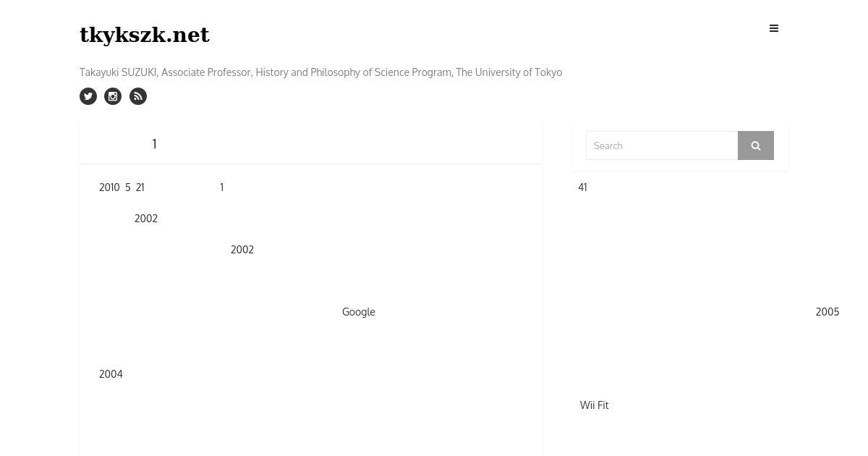This screenshot has width=868, height=456.
Task: Go to tkykszk.net site title
Action: point(145,35)
